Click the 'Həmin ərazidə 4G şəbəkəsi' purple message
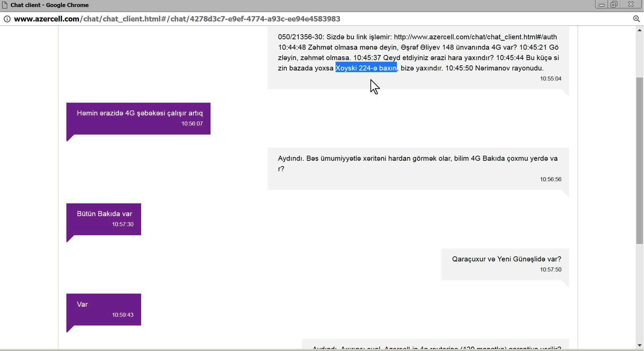 [139, 113]
